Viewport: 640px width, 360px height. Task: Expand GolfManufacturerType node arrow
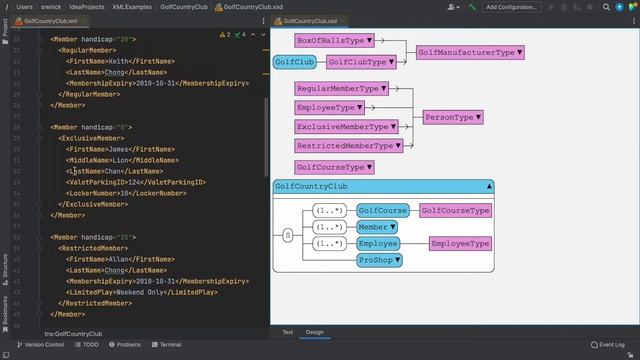[520, 52]
